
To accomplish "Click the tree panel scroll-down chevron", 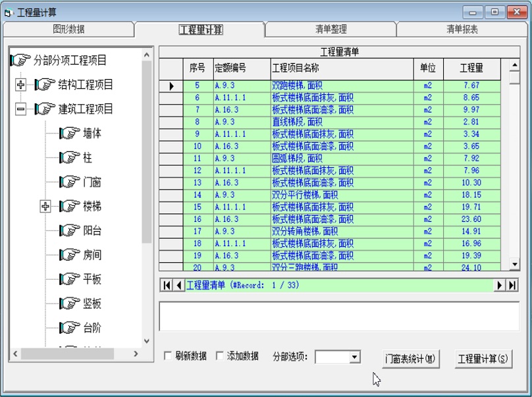I will click(x=147, y=341).
